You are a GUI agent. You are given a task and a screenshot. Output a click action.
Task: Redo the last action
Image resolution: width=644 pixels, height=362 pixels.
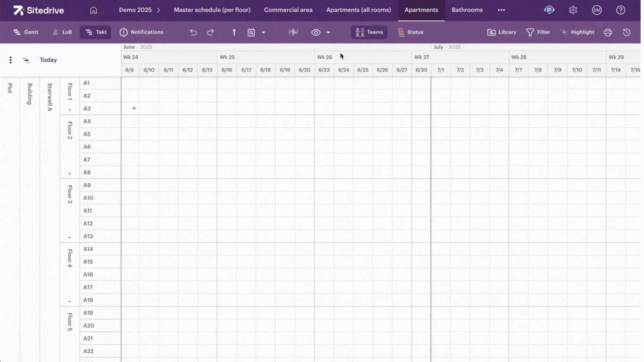pos(210,32)
